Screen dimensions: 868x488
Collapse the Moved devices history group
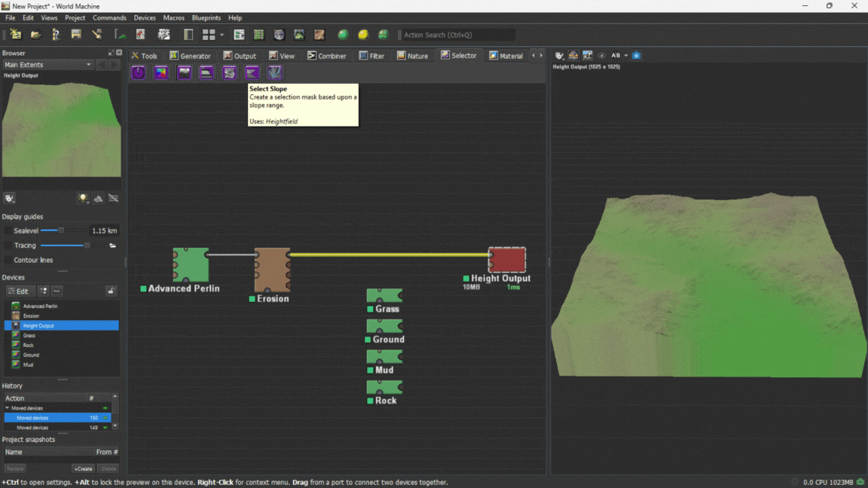click(7, 408)
